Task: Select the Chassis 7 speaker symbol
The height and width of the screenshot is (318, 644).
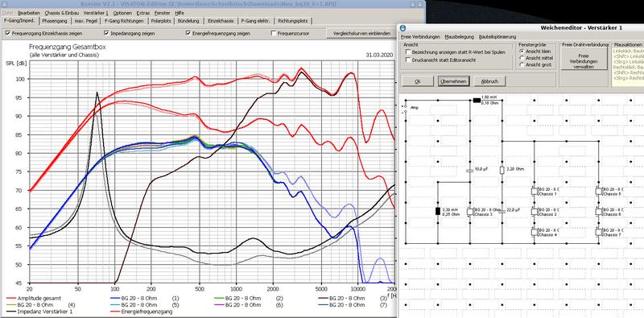Action: pyautogui.click(x=599, y=232)
